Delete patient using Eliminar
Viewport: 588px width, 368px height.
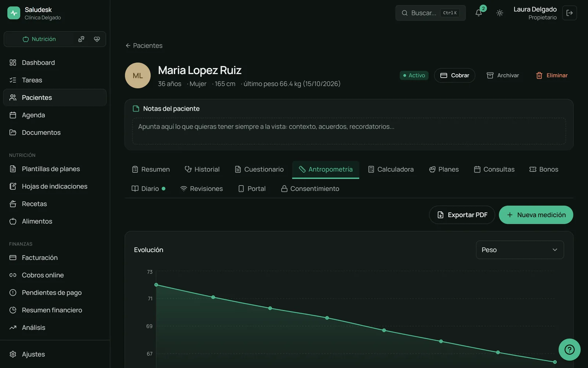pos(552,75)
